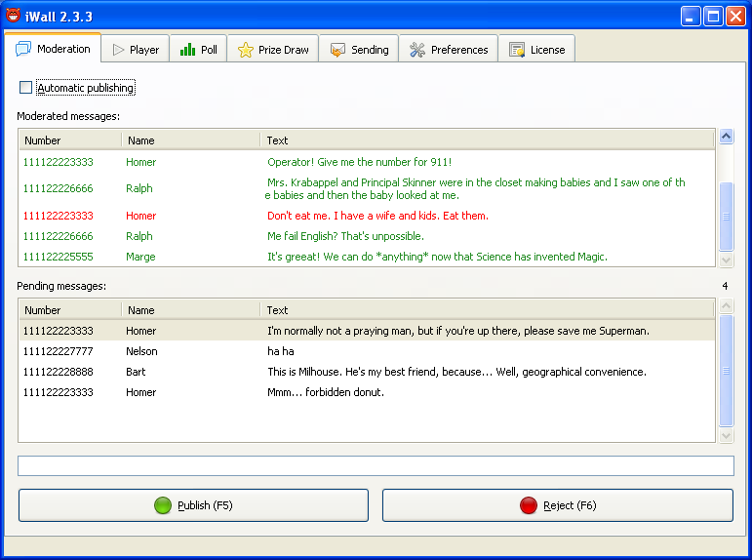Click Text column header in Pending messages
752x560 pixels.
pyautogui.click(x=487, y=310)
